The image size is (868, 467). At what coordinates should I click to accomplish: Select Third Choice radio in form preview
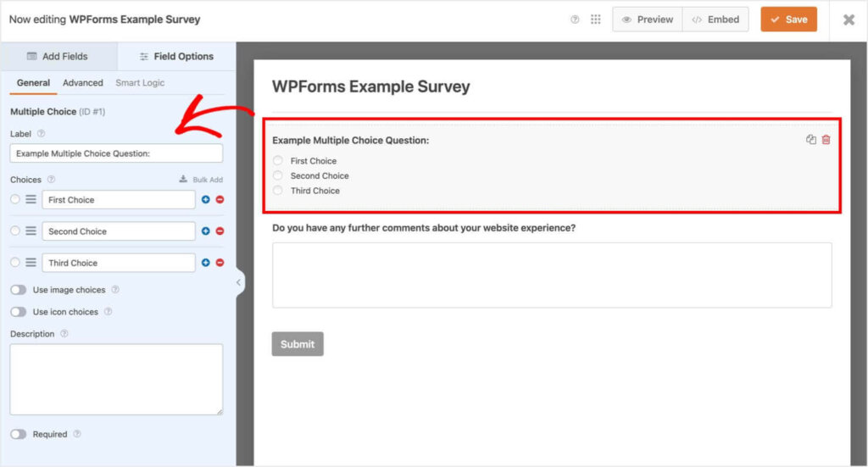(278, 191)
